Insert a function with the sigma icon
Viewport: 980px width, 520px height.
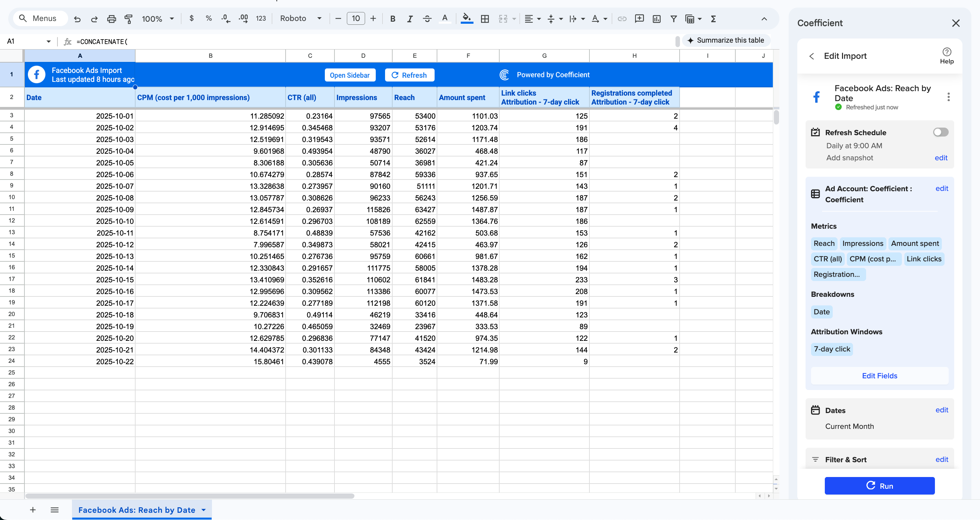coord(714,18)
